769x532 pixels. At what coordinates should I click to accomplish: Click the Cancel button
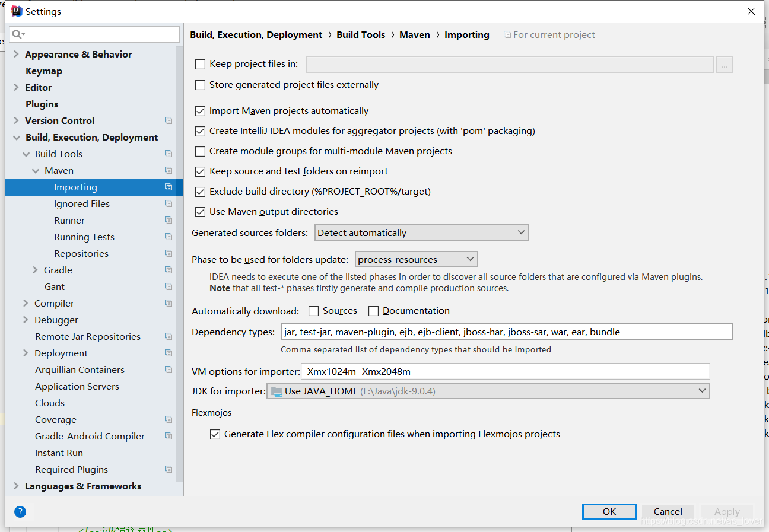(x=668, y=511)
